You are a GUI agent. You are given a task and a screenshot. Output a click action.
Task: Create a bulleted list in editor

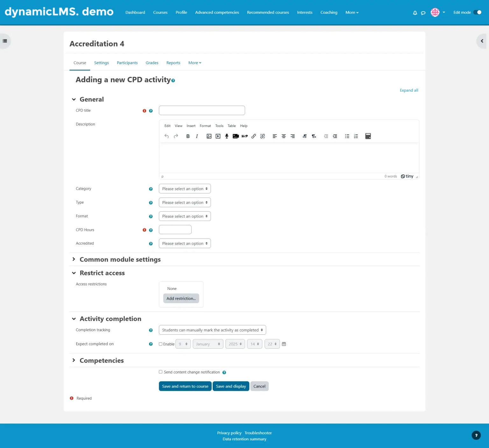pos(347,136)
